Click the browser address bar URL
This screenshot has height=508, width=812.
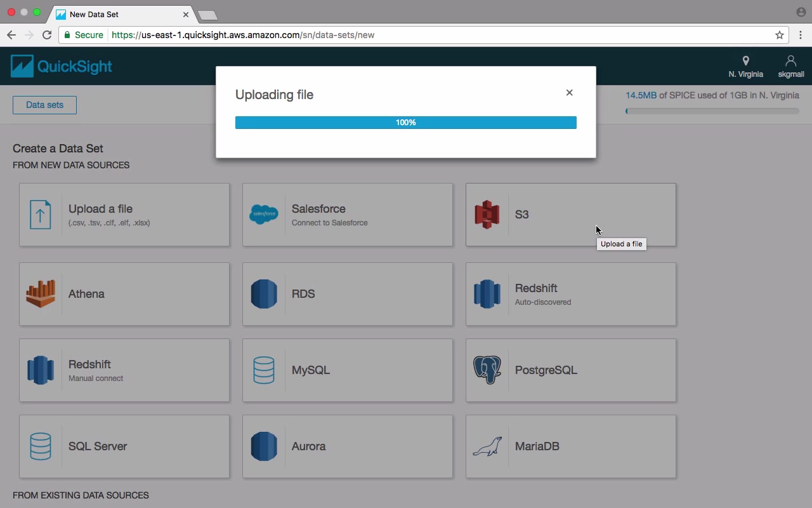click(x=243, y=35)
